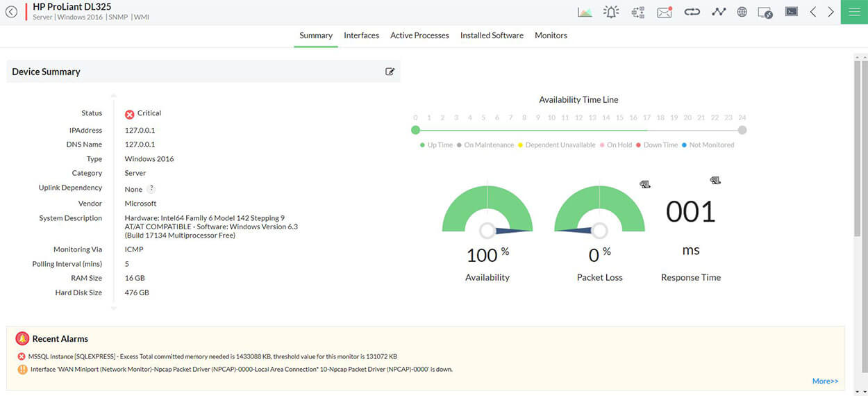Viewport: 868px width, 396px height.
Task: Click the More>> link in Recent Alarms
Action: tap(825, 381)
